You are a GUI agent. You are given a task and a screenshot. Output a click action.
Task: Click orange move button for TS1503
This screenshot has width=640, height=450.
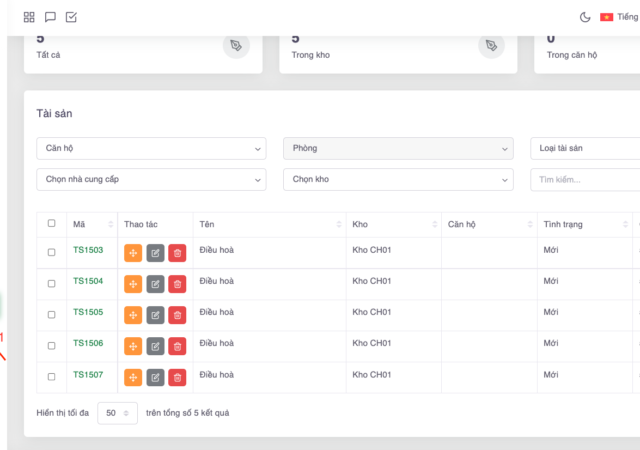coord(133,253)
